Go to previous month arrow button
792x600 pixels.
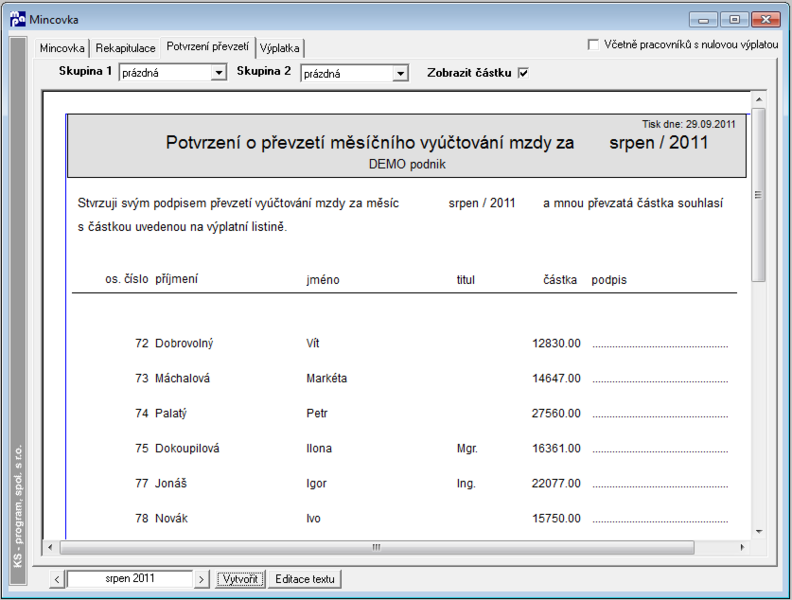pyautogui.click(x=57, y=579)
